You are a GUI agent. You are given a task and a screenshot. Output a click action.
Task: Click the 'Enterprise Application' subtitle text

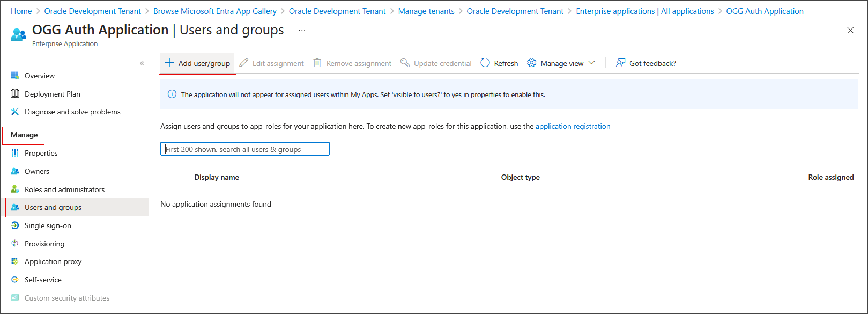point(65,44)
